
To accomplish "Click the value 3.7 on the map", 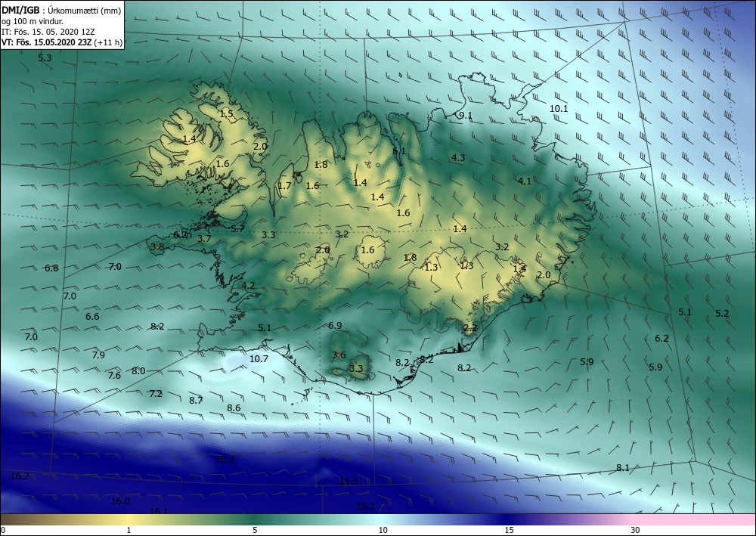I will [204, 238].
